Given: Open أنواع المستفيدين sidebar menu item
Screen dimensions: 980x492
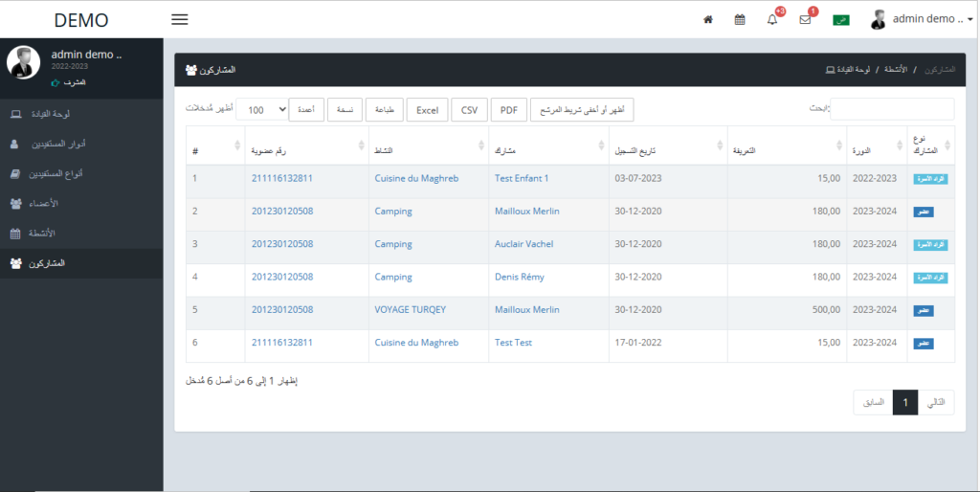Looking at the screenshot, I should coord(81,174).
